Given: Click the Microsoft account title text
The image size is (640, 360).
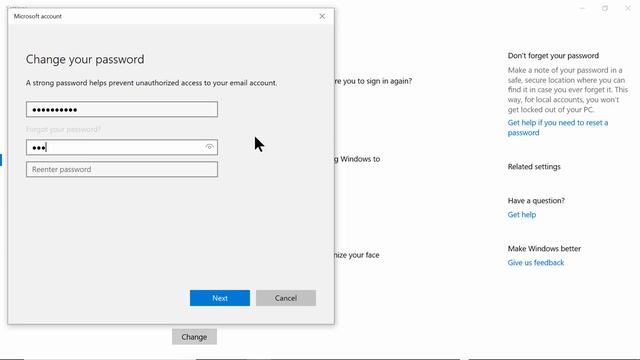Looking at the screenshot, I should tap(38, 16).
